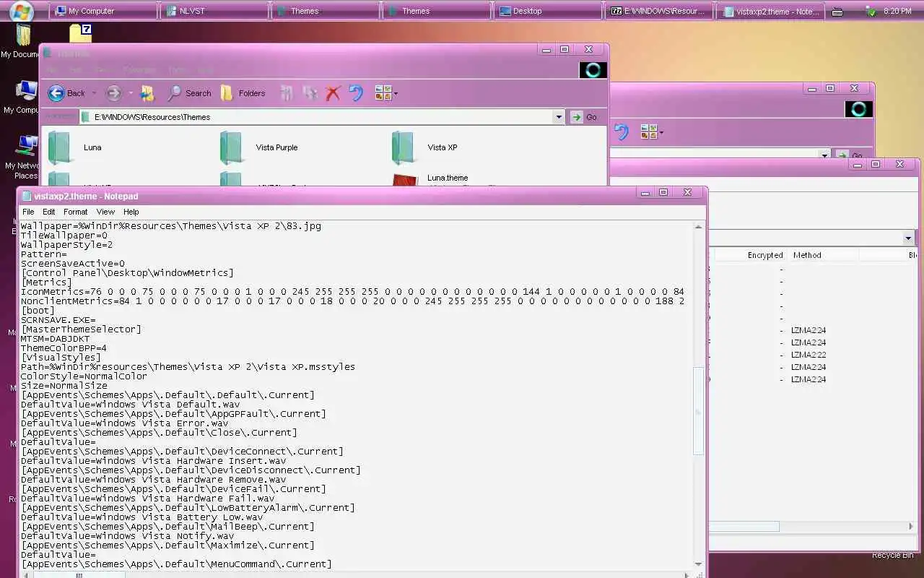Open Notepad View menu
The image size is (924, 578).
[105, 212]
